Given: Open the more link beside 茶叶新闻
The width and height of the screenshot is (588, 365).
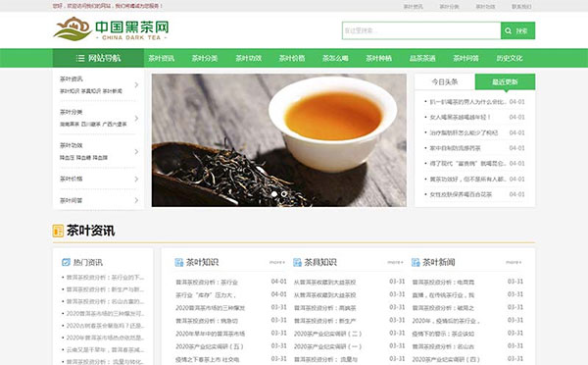Looking at the screenshot, I should (514, 262).
